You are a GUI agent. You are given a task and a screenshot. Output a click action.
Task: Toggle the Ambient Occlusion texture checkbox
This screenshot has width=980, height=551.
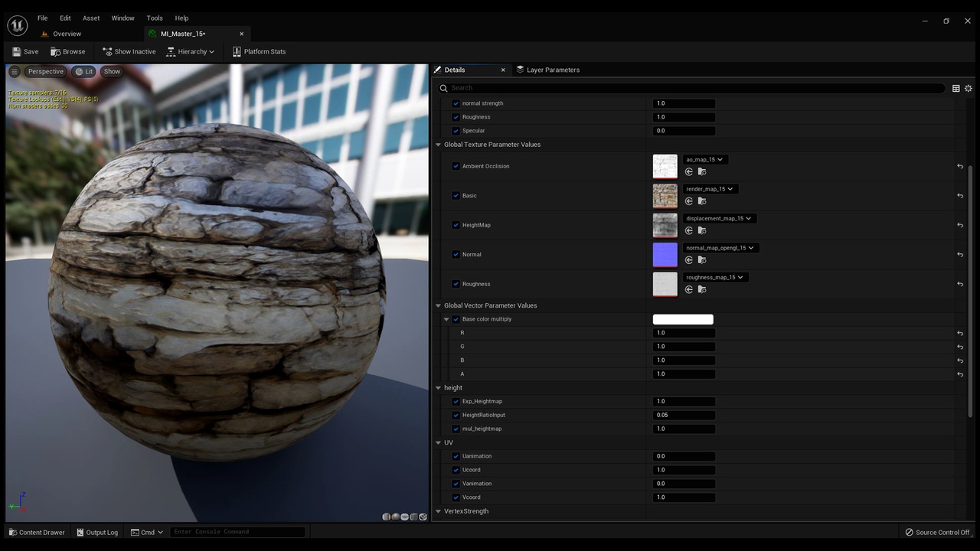point(456,166)
